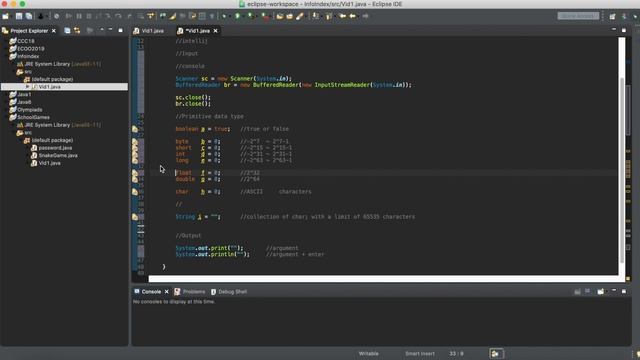Open the Coverage dropdown arrow

[257, 16]
